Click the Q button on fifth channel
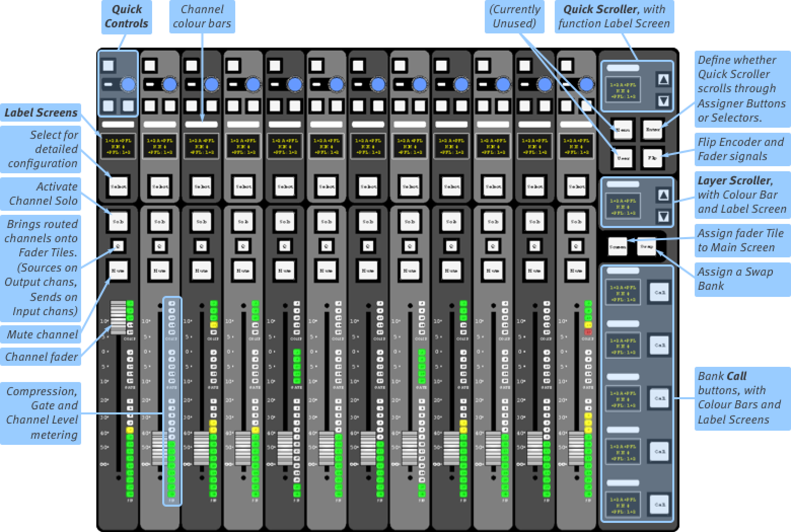The width and height of the screenshot is (791, 532). pyautogui.click(x=284, y=246)
